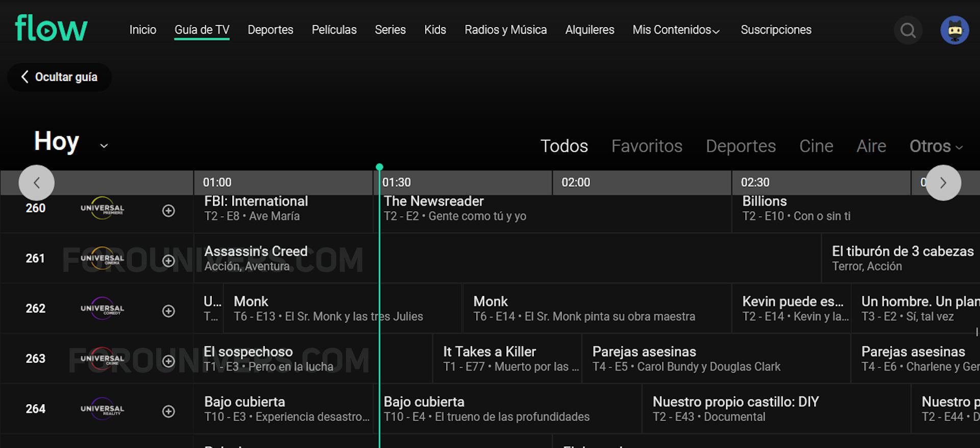Expand the Otros filter dropdown
The width and height of the screenshot is (980, 448).
(936, 146)
